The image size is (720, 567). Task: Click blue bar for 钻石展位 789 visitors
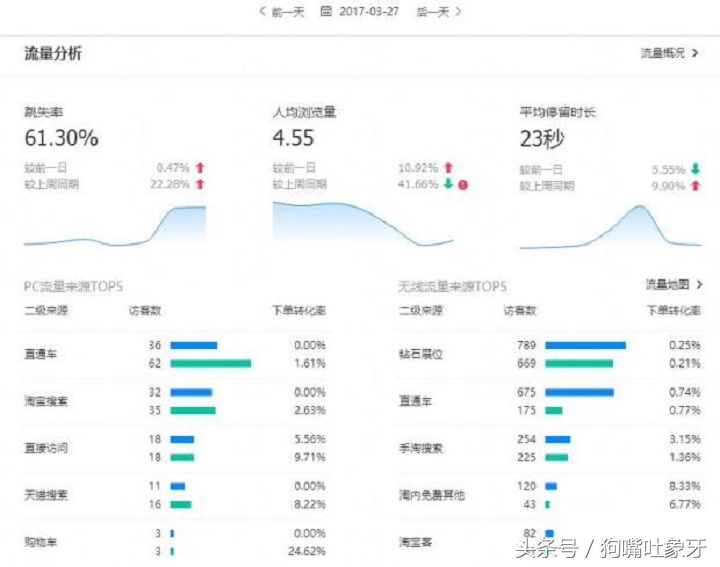coord(585,345)
